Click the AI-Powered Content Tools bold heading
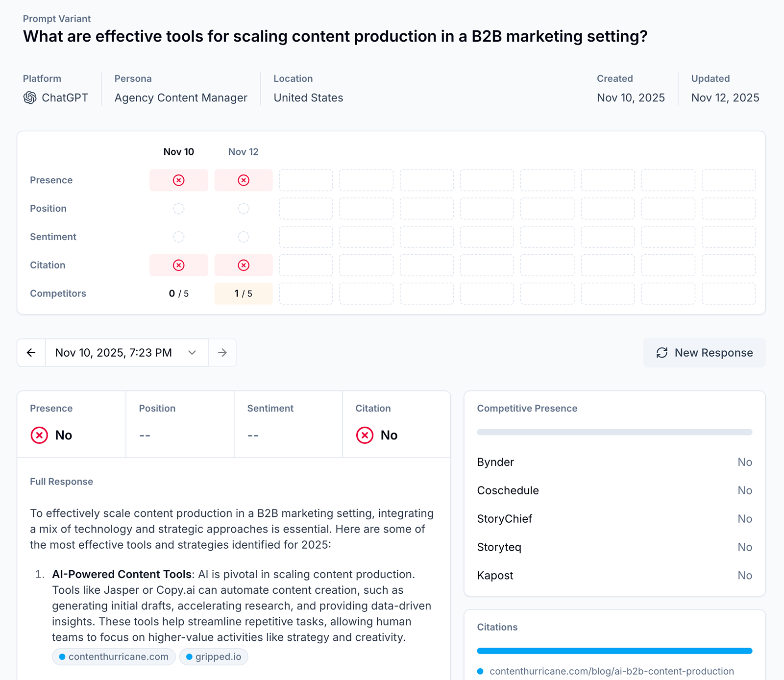Image resolution: width=784 pixels, height=680 pixels. click(122, 574)
